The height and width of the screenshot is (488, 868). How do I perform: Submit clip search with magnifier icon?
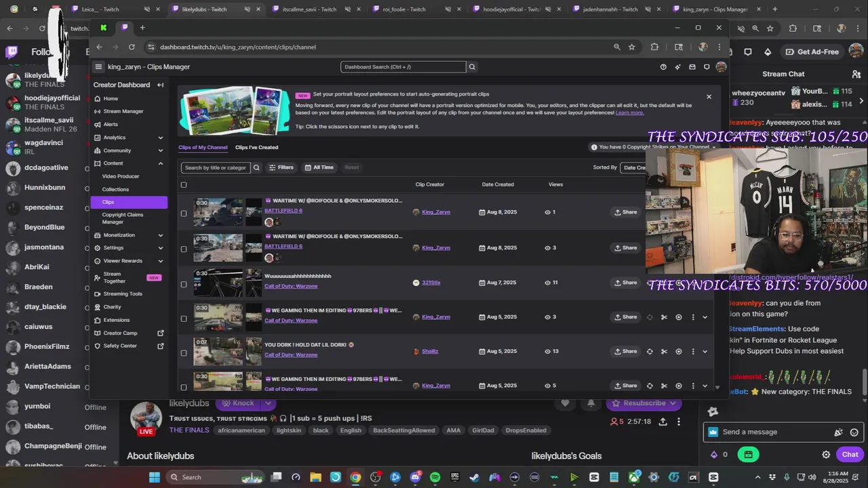(256, 167)
